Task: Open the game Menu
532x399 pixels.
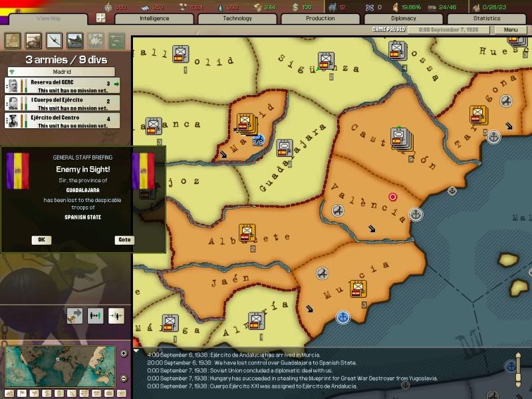Action: click(510, 30)
